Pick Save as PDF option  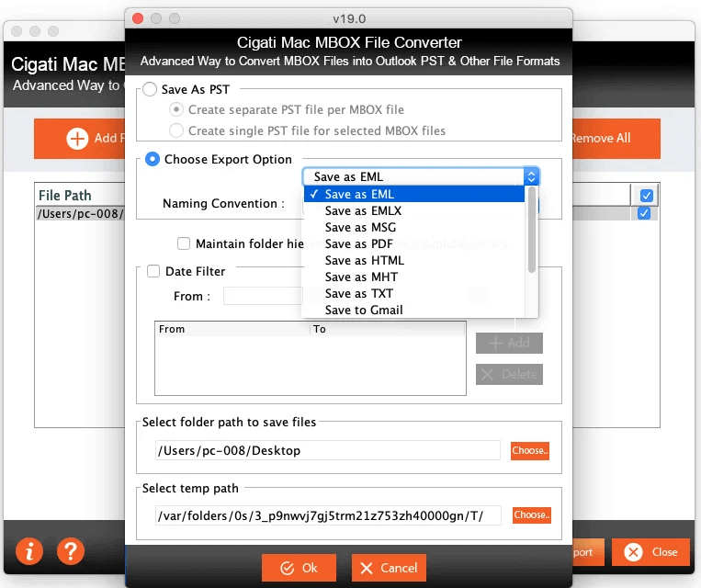point(414,243)
